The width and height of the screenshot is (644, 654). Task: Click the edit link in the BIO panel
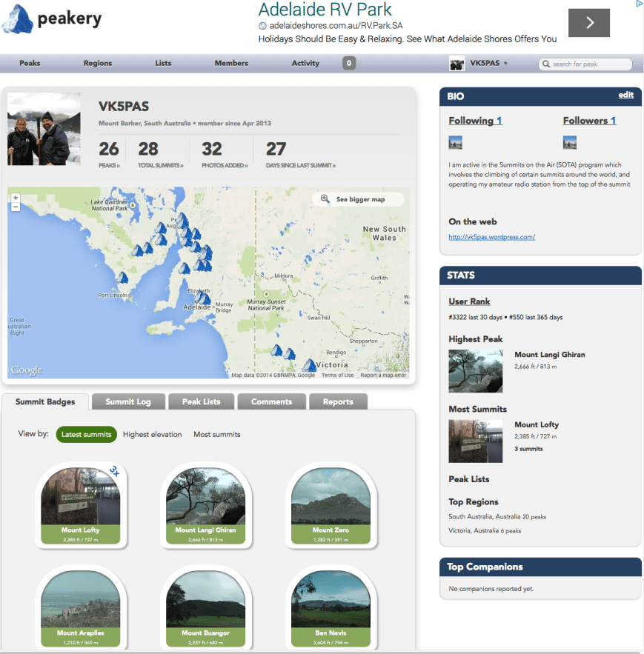(x=625, y=96)
